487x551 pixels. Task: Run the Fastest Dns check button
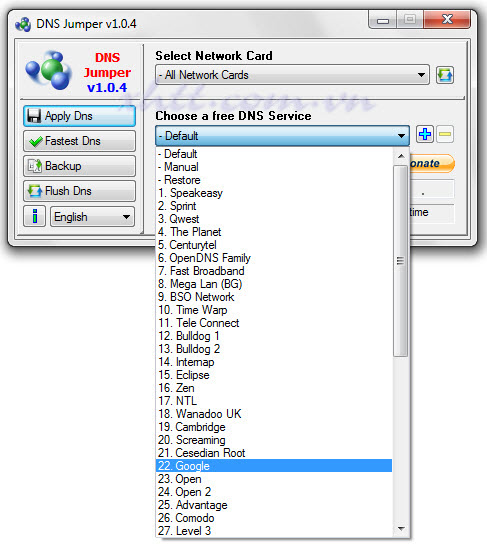pyautogui.click(x=79, y=141)
